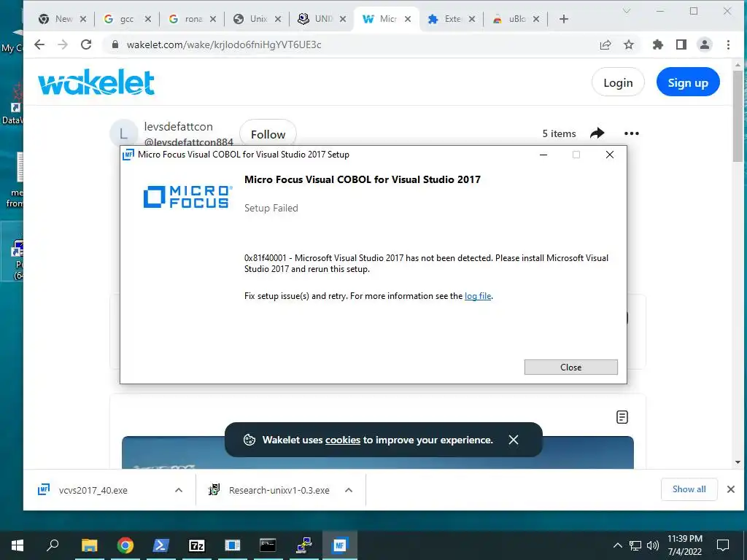The width and height of the screenshot is (747, 560).
Task: Go back in Chrome browser
Action: pos(39,44)
